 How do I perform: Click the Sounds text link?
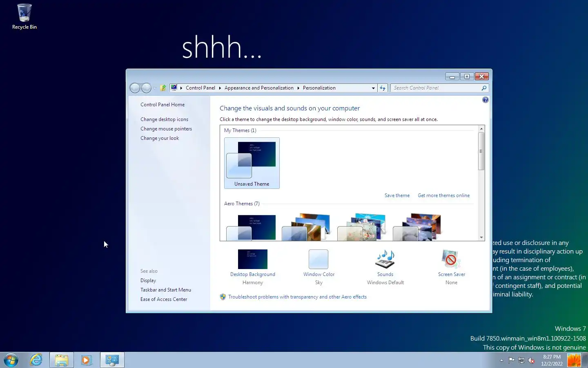(385, 274)
